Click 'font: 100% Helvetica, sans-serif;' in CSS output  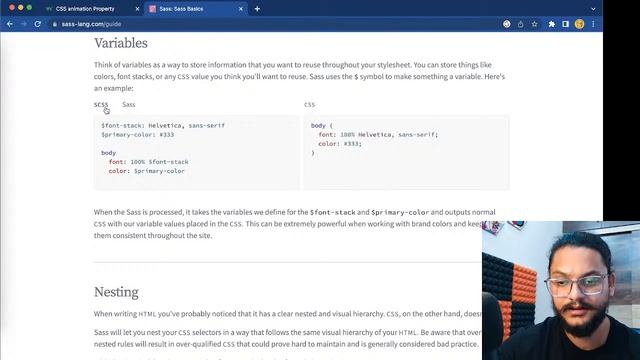(x=378, y=135)
